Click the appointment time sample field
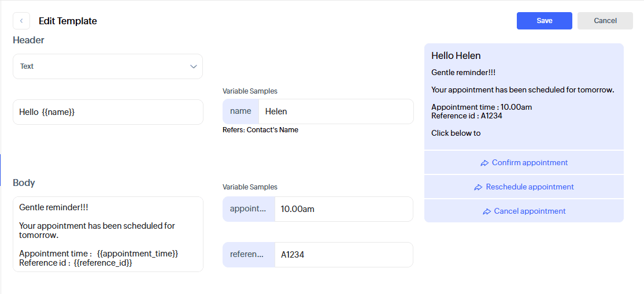644x294 pixels. click(343, 209)
